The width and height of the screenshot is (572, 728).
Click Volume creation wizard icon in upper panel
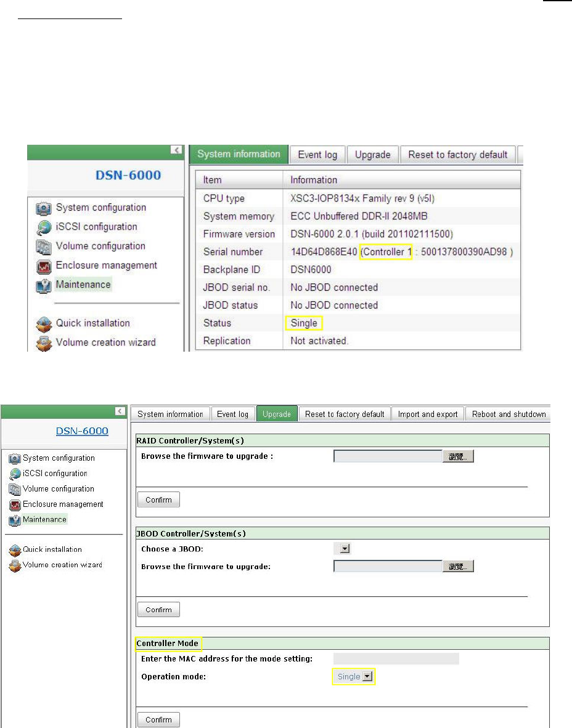[x=44, y=344]
